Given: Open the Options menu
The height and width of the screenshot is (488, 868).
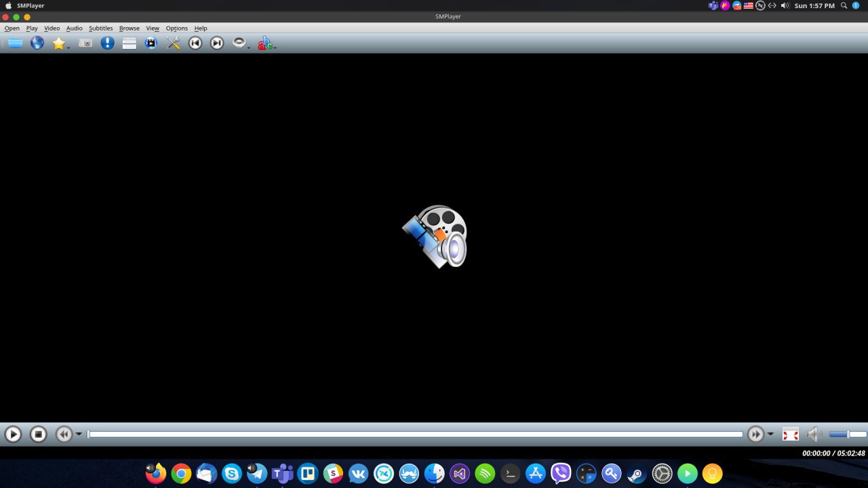Looking at the screenshot, I should click(177, 28).
